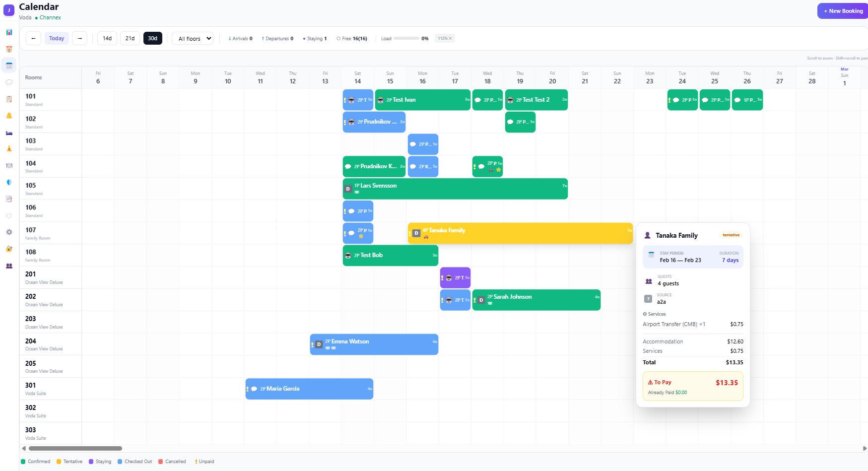868x471 pixels.
Task: Open the rooms bed icon in sidebar
Action: pos(8,133)
